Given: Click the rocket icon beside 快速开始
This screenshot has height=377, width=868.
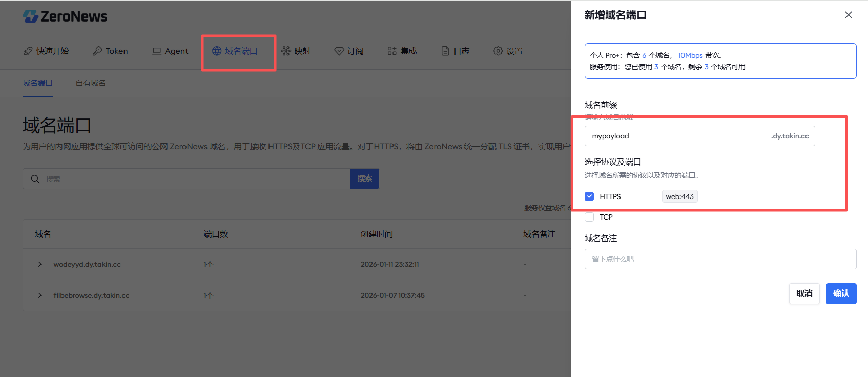Looking at the screenshot, I should (x=28, y=51).
